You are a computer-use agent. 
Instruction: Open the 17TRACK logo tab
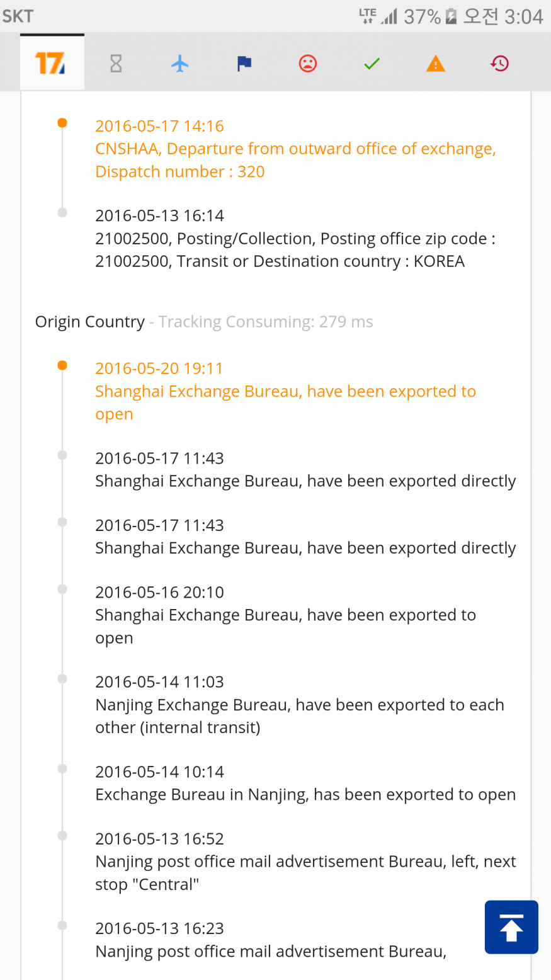click(51, 63)
